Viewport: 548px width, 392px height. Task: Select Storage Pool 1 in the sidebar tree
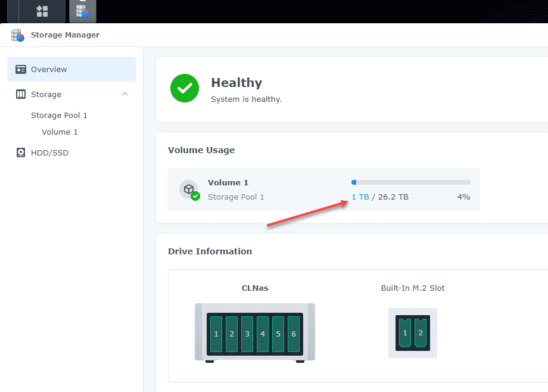(x=58, y=115)
